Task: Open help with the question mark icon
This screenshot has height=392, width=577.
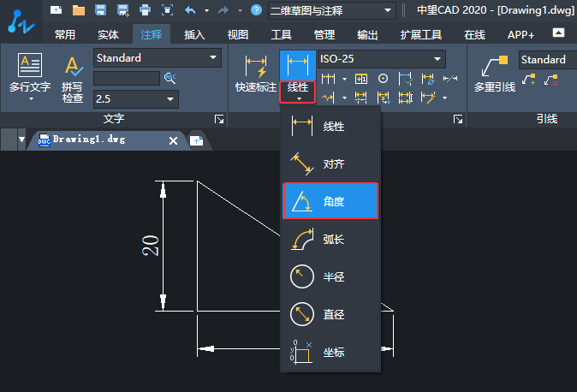Action: [x=256, y=10]
